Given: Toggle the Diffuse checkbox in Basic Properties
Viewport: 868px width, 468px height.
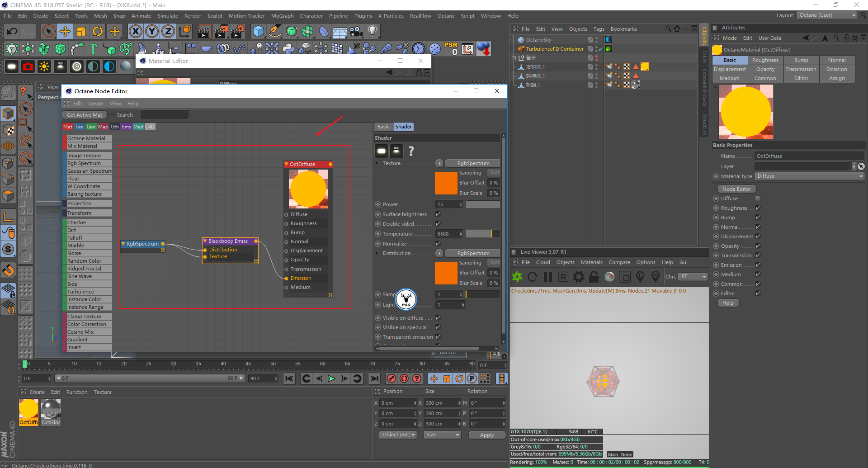Looking at the screenshot, I should tap(758, 198).
